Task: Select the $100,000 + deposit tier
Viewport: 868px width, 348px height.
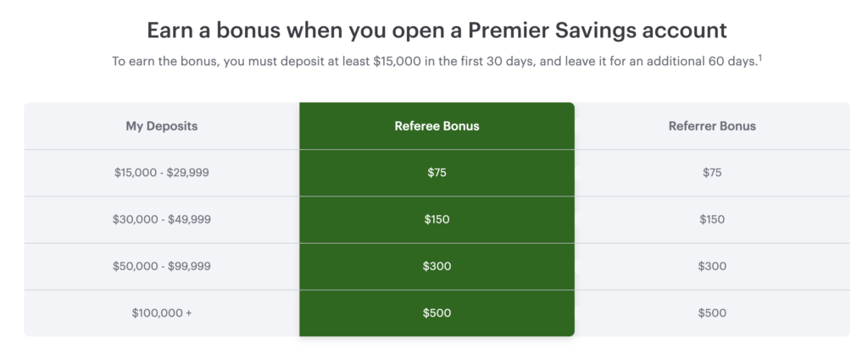Action: click(x=162, y=313)
